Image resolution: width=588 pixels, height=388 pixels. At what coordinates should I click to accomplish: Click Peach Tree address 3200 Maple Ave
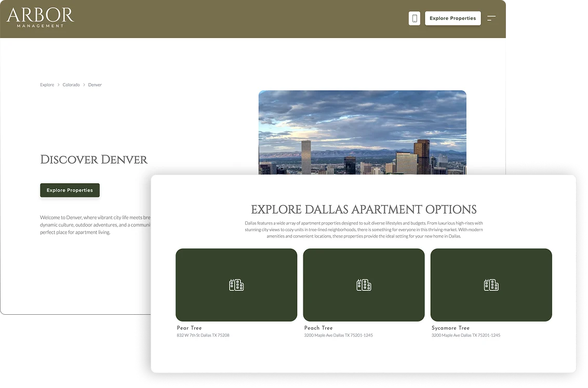pyautogui.click(x=338, y=335)
